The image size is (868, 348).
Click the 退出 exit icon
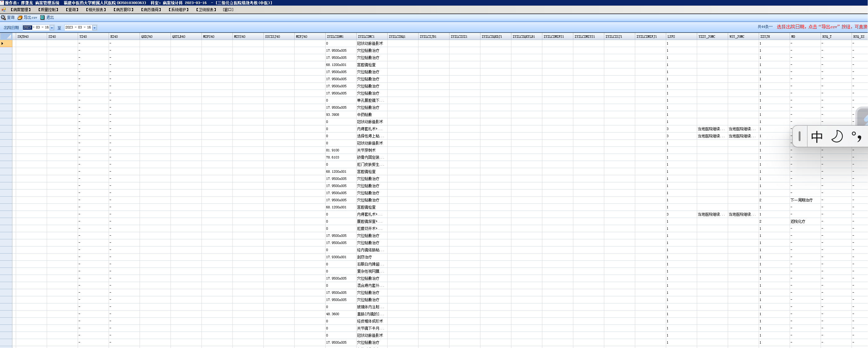click(x=42, y=18)
